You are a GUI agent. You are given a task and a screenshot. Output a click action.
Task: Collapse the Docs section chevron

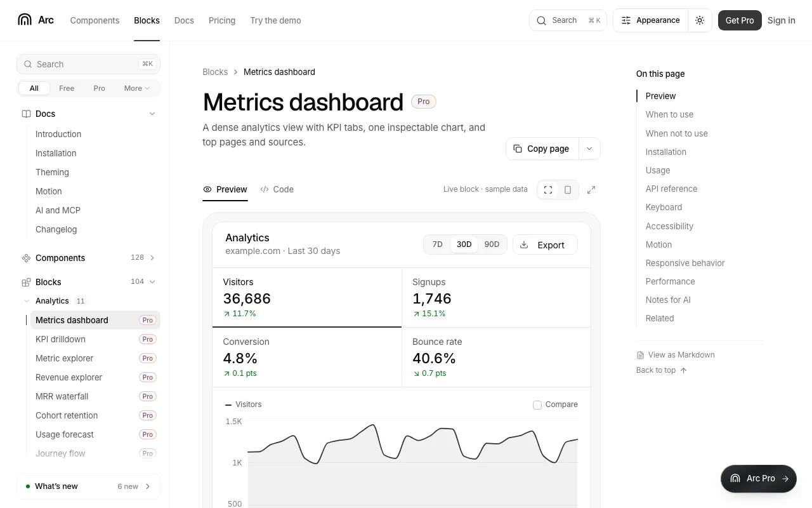[x=152, y=114]
